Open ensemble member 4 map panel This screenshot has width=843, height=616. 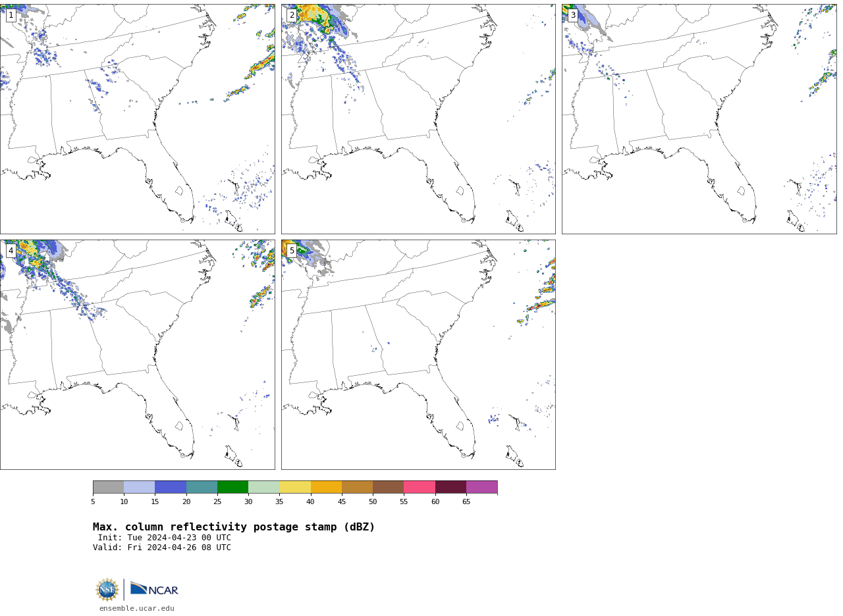(137, 355)
